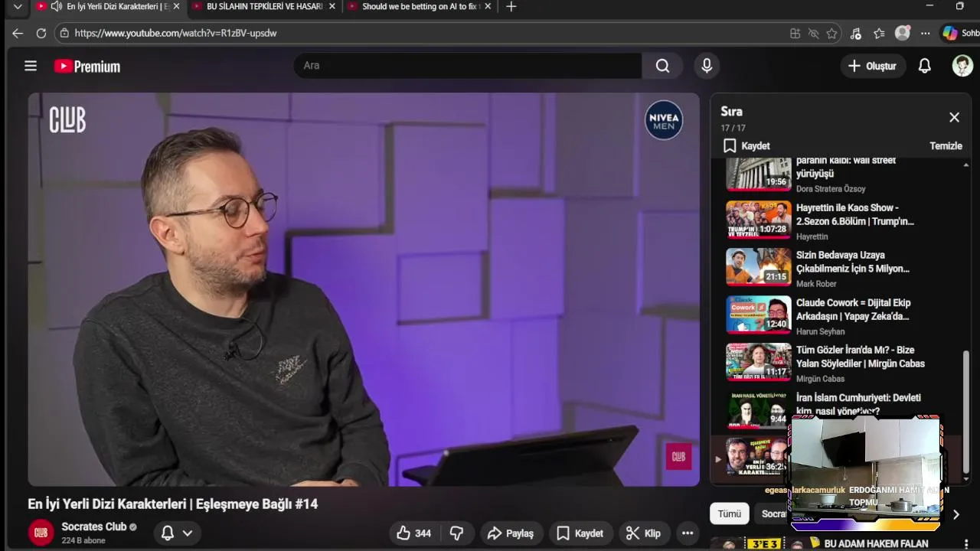Click the Sıra queue header title
980x551 pixels.
[x=731, y=111]
